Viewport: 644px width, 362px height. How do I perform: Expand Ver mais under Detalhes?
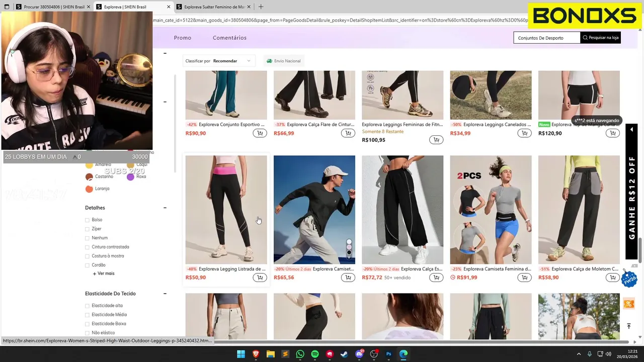[104, 274]
